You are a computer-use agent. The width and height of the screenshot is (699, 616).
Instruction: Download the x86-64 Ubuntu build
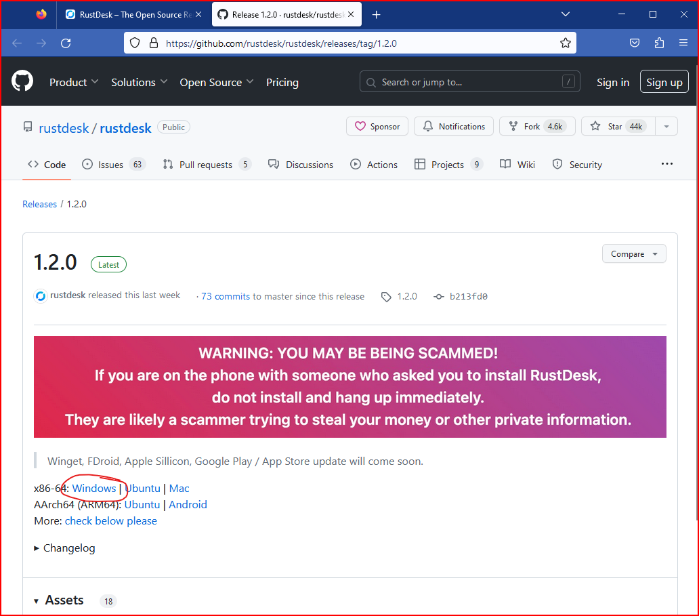tap(143, 489)
